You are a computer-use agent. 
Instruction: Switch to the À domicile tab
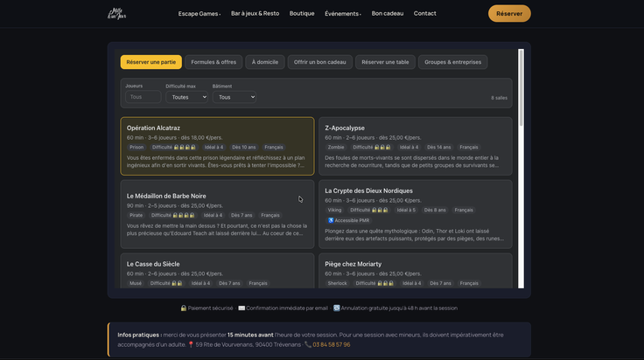point(265,62)
